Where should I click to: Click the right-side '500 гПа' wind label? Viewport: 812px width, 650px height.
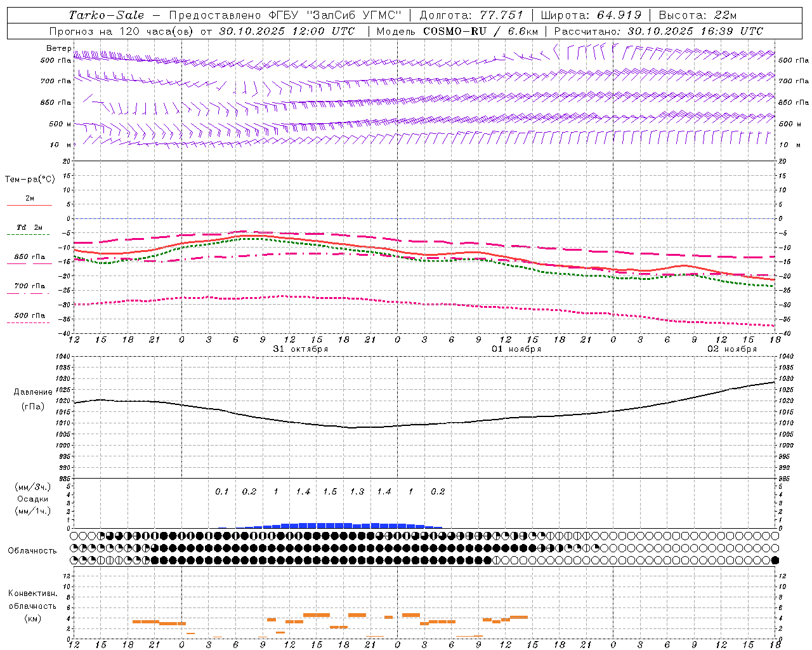[794, 60]
